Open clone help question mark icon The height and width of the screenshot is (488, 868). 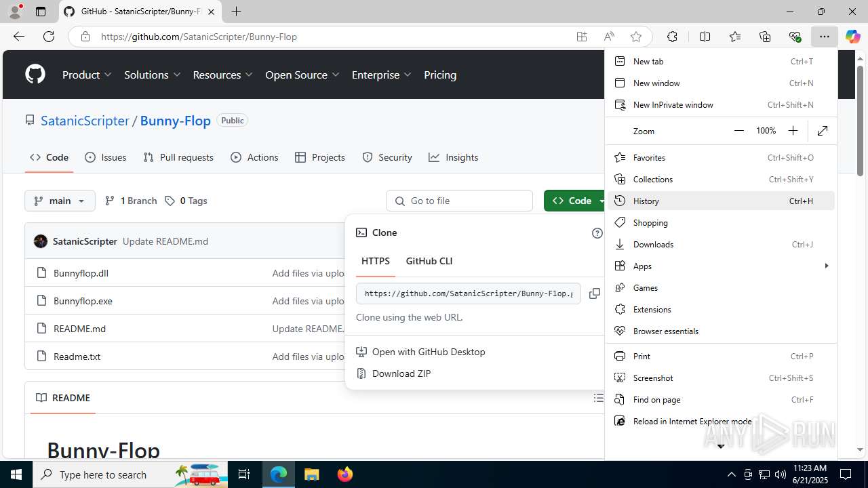pyautogui.click(x=597, y=233)
